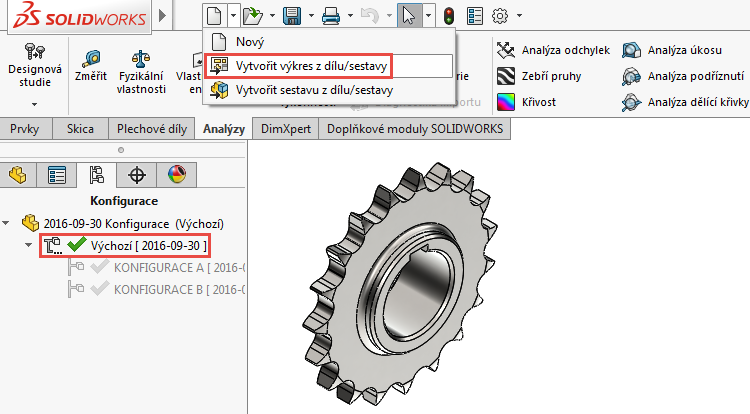Click the Open file icon
The height and width of the screenshot is (414, 750).
click(253, 16)
